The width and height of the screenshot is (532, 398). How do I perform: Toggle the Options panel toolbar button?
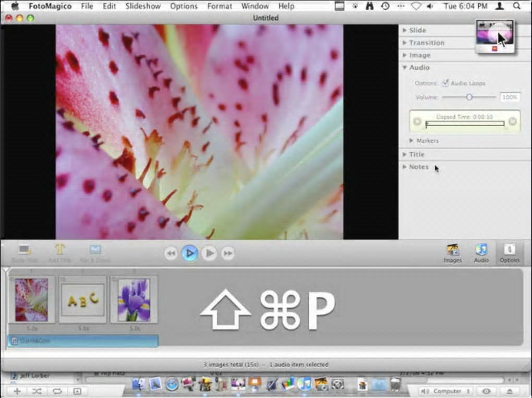[x=509, y=253]
